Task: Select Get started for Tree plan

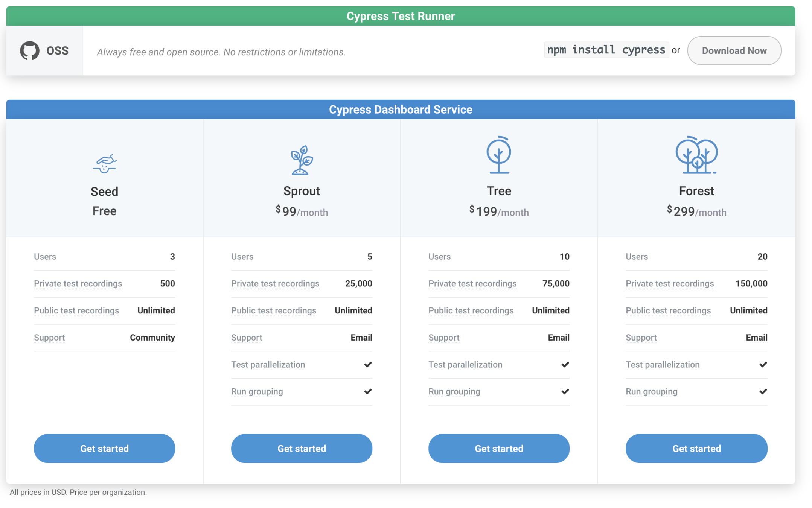Action: pyautogui.click(x=499, y=448)
